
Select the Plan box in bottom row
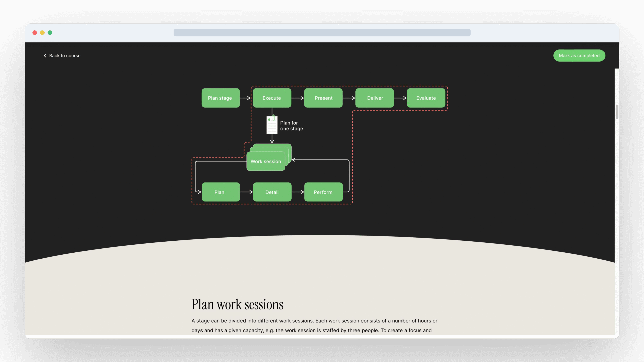(221, 192)
